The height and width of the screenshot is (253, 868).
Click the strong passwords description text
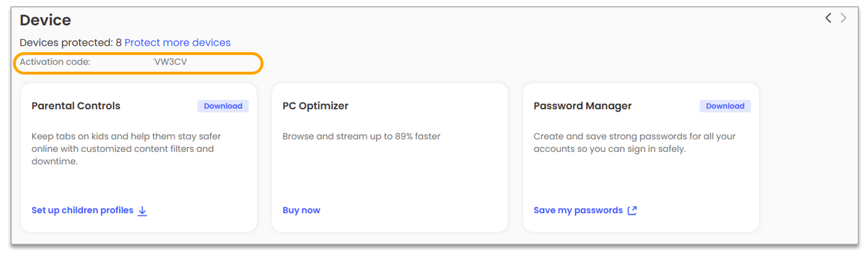point(634,143)
